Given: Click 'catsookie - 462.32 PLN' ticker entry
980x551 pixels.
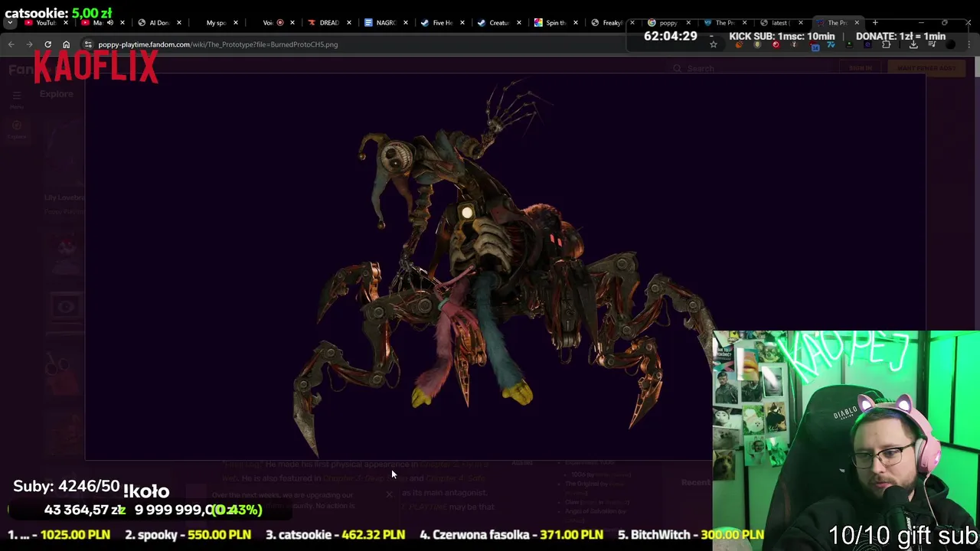Looking at the screenshot, I should pyautogui.click(x=335, y=535).
